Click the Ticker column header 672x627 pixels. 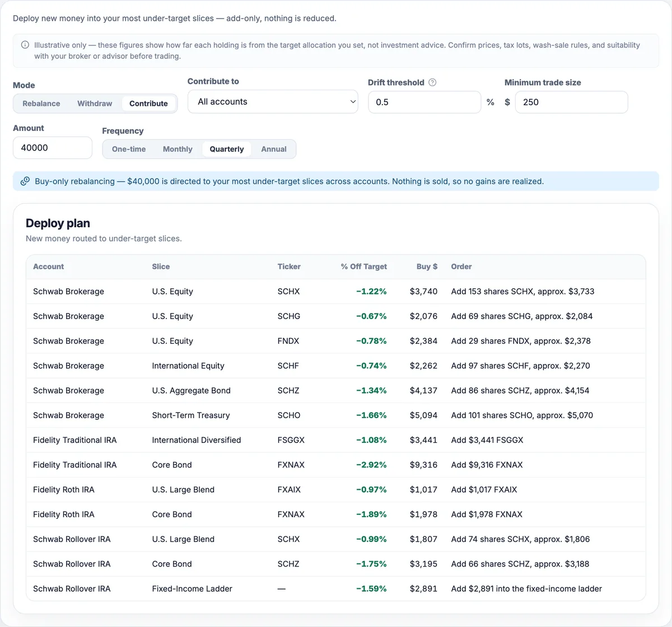pos(289,267)
